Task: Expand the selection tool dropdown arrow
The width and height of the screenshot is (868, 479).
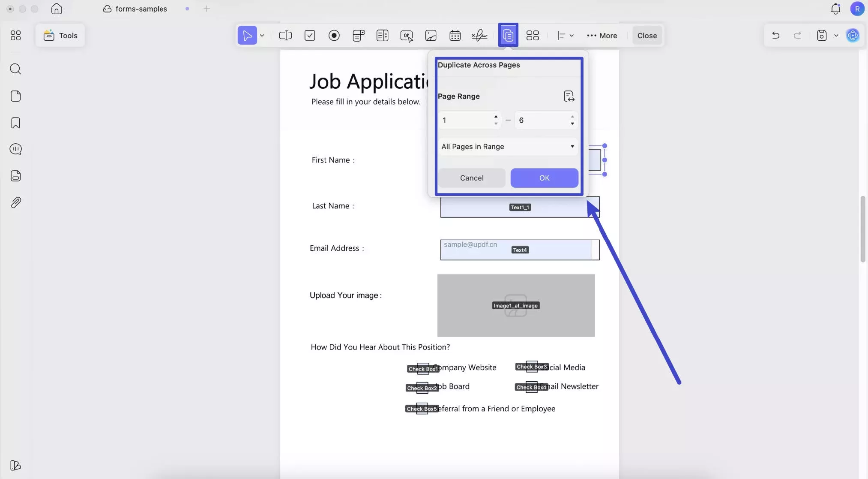Action: click(x=262, y=36)
